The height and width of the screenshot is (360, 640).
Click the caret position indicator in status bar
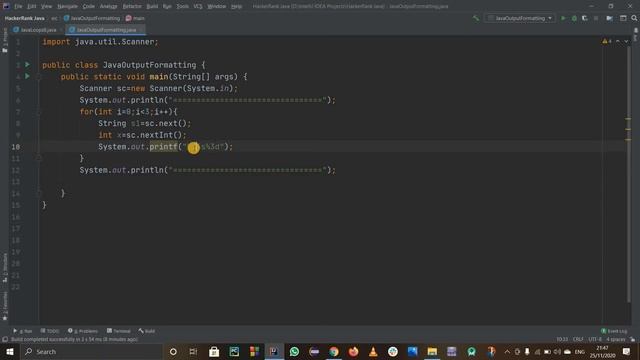point(562,339)
